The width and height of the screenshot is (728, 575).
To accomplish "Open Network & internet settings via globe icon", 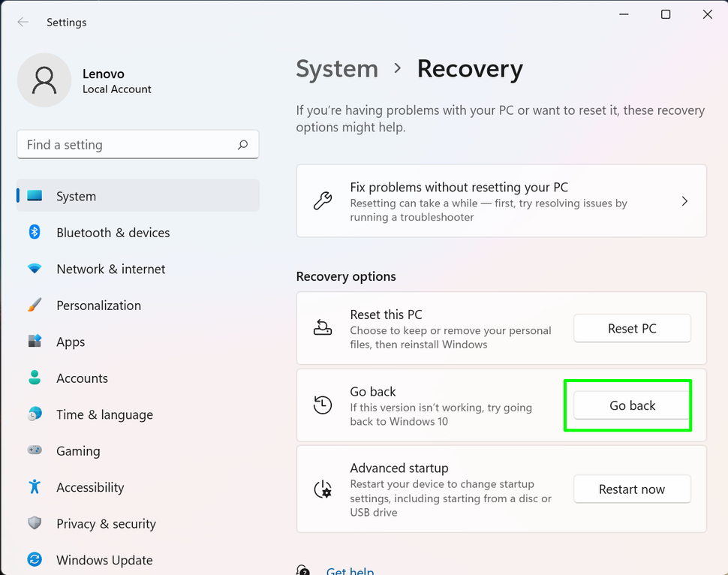I will (35, 269).
